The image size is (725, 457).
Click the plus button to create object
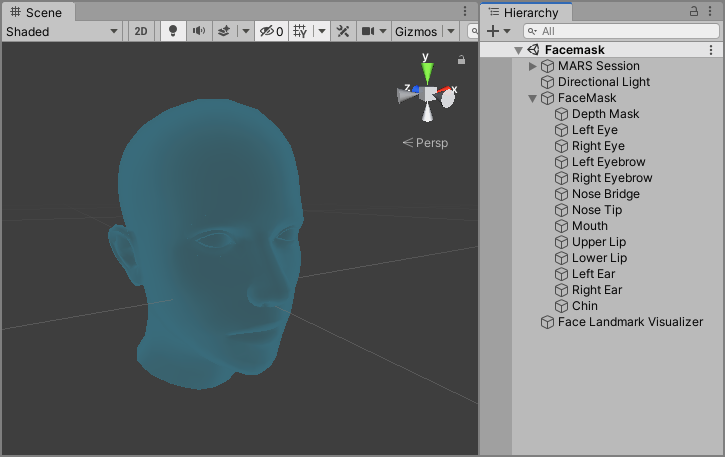[493, 31]
